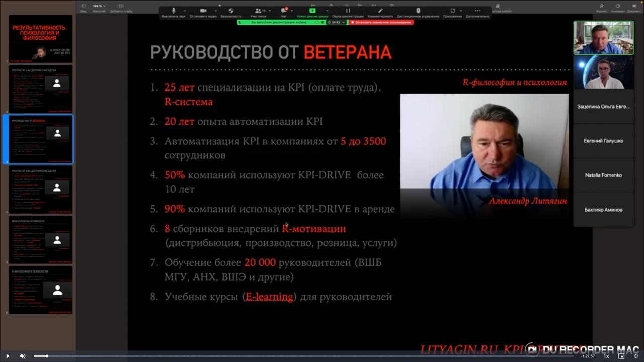
Task: Exit fullscreen with player corner icon
Action: pos(636,356)
